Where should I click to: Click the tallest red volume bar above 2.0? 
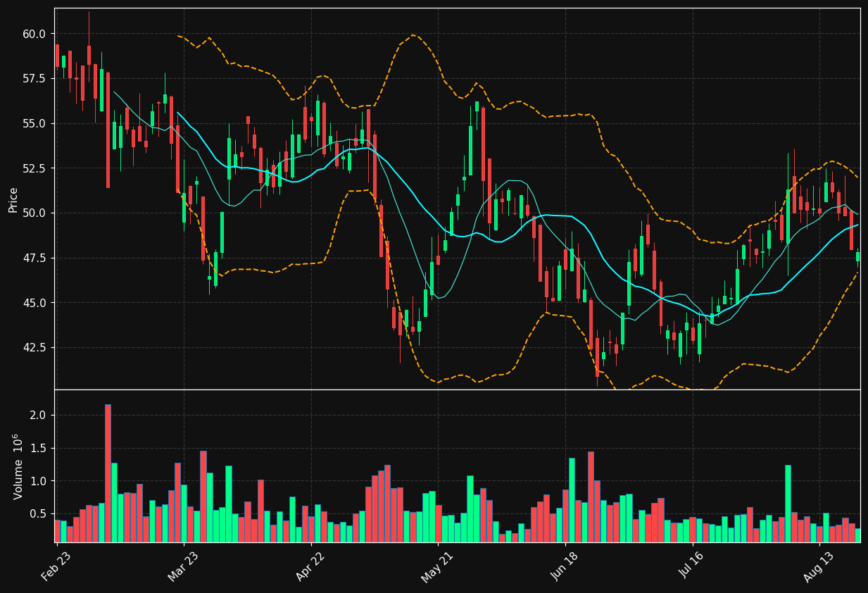click(108, 473)
